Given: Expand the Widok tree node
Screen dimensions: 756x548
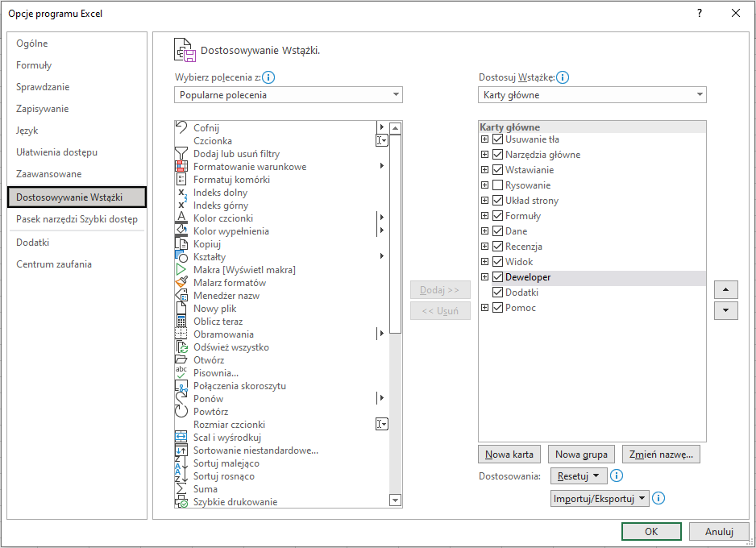Looking at the screenshot, I should tap(484, 262).
